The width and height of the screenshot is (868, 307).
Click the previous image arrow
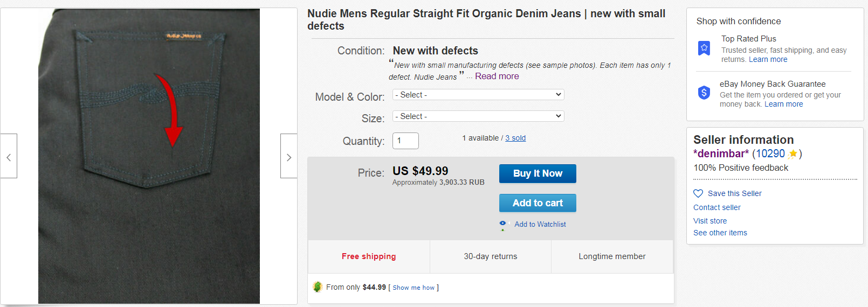9,156
